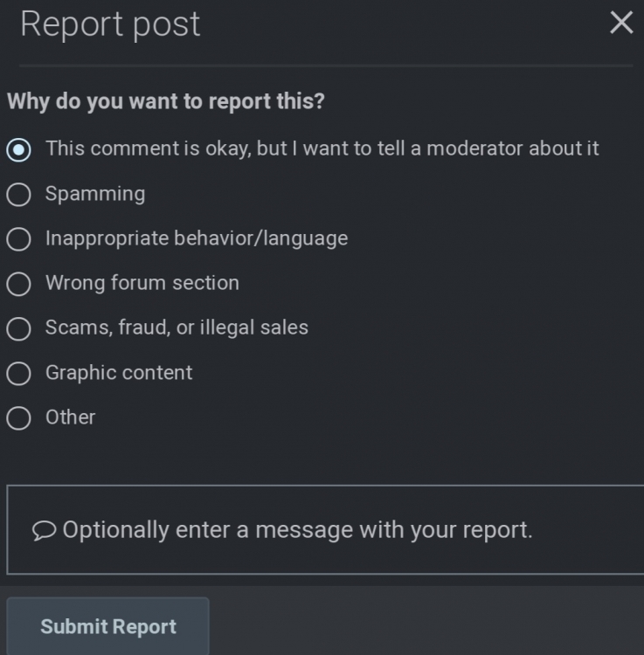644x655 pixels.
Task: Click 'Why do you want to report this?' heading
Action: click(x=166, y=101)
